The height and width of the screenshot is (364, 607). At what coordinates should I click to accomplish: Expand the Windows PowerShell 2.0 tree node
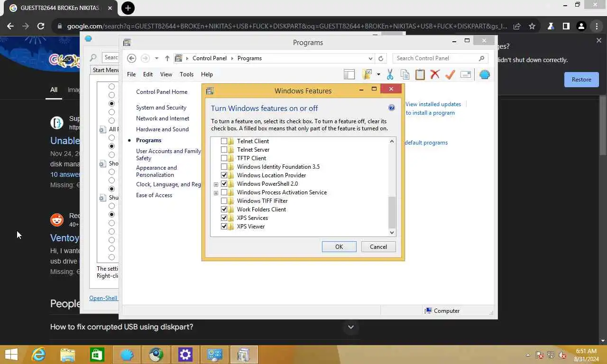coord(216,184)
